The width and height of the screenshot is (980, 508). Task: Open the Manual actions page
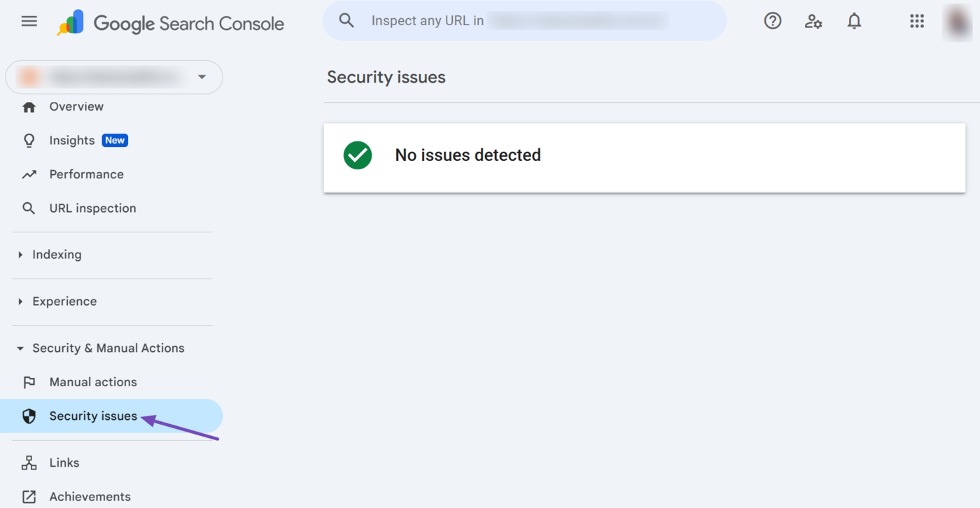pyautogui.click(x=93, y=382)
